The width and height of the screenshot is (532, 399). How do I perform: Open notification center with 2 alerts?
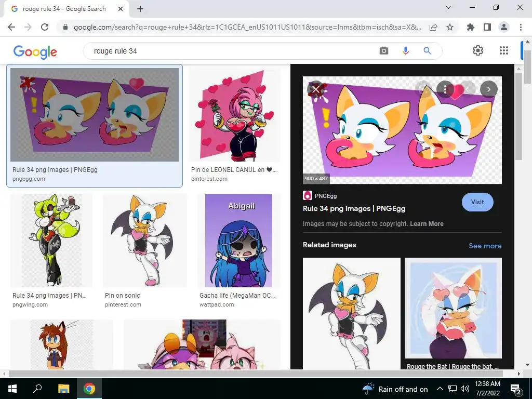[516, 389]
